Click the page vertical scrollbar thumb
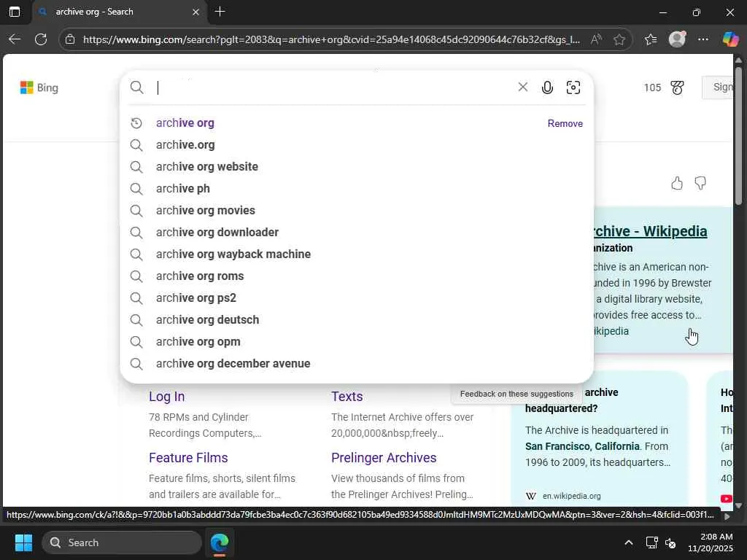Screen dimensions: 747x560 (x=738, y=136)
